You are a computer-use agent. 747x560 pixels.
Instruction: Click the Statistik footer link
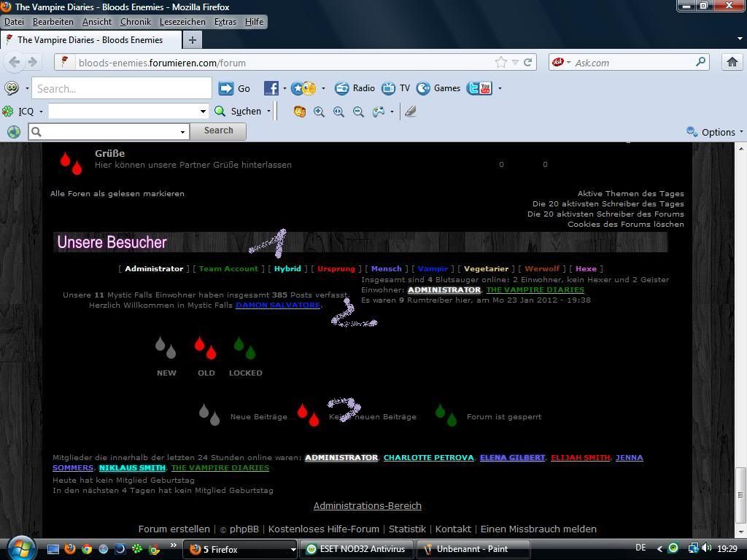[407, 529]
